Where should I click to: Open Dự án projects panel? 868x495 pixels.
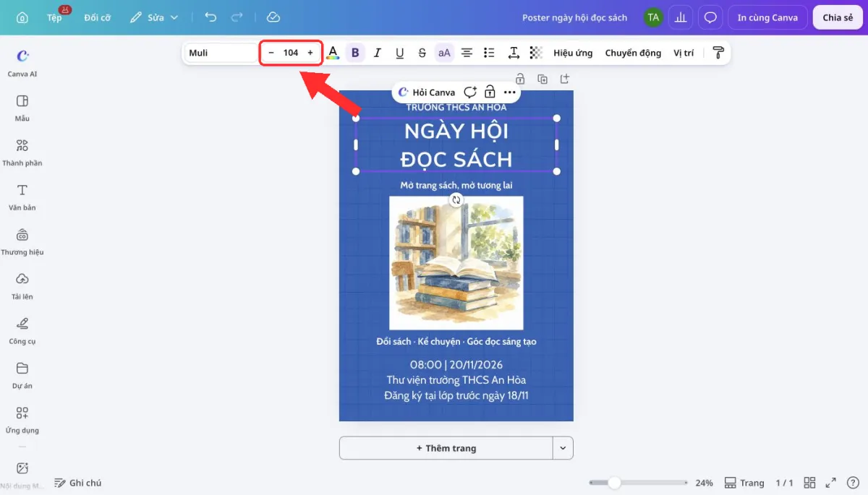click(x=22, y=376)
